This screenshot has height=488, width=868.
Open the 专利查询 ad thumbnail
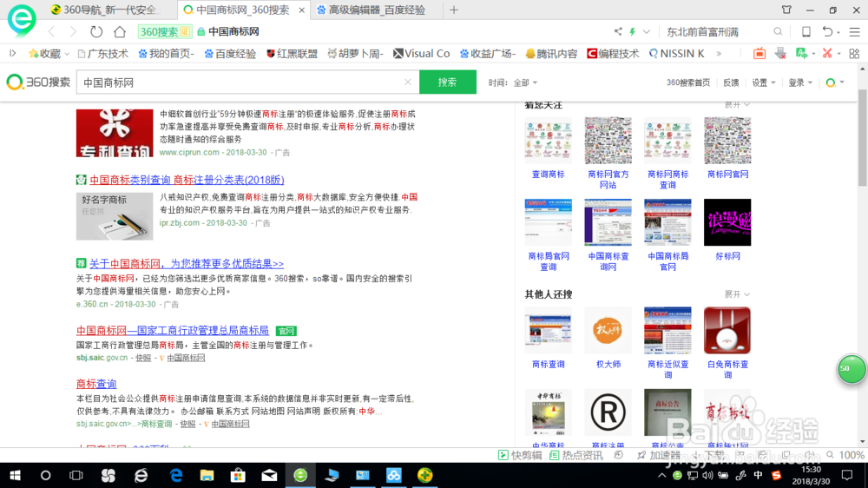(115, 133)
